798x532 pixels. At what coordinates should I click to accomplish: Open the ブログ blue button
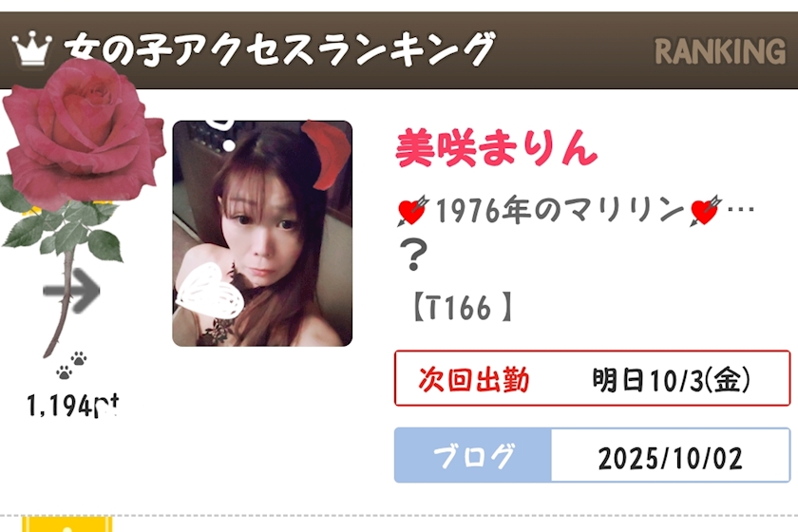[473, 456]
